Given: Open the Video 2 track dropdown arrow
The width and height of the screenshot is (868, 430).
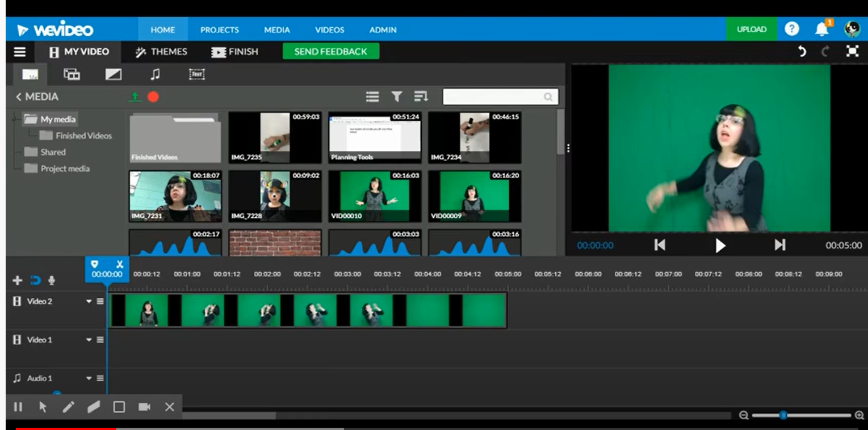Looking at the screenshot, I should pyautogui.click(x=89, y=302).
